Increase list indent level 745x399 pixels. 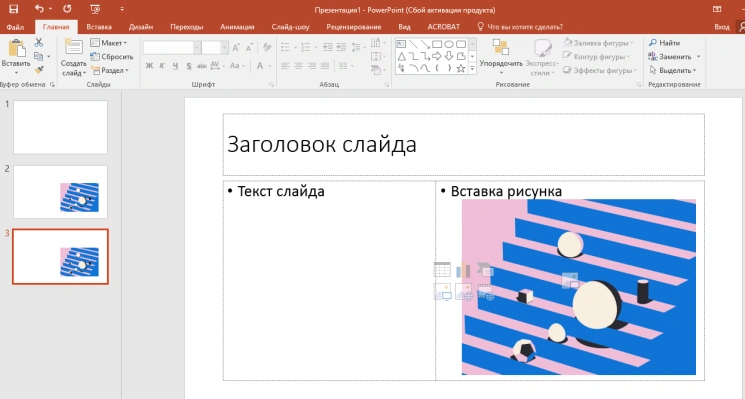[341, 47]
